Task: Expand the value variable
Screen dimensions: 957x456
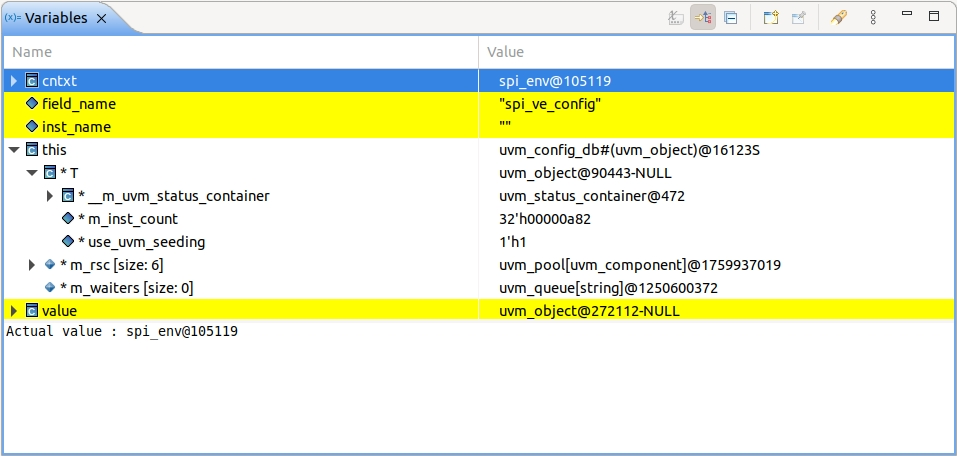Action: pos(14,311)
